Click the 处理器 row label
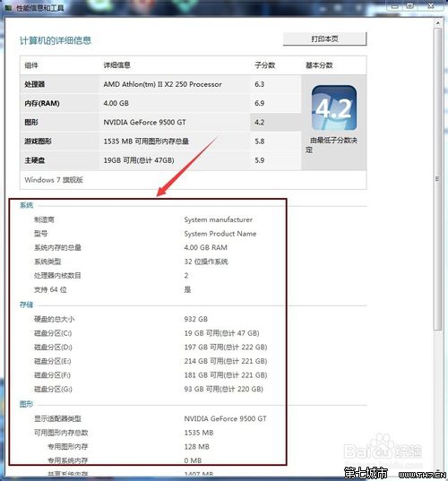Viewport: 448px width, 481px height. [x=35, y=84]
